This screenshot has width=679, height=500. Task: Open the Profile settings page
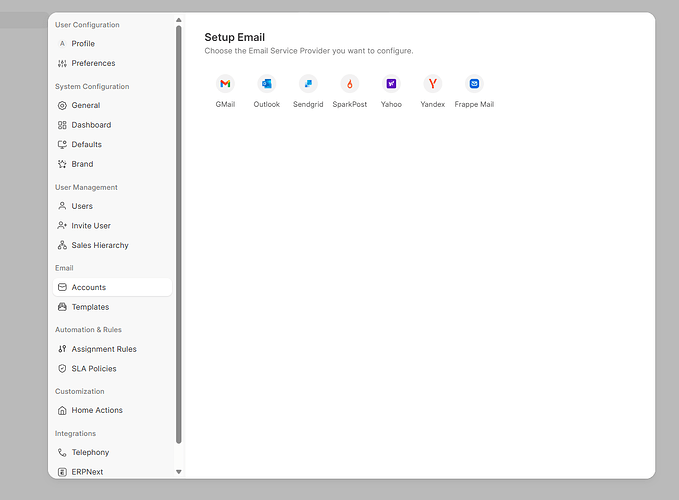113,44
